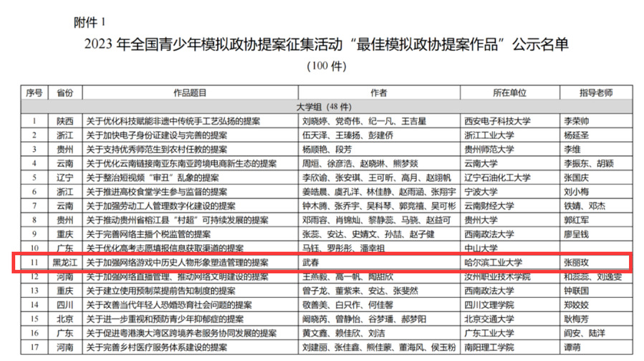Click the document title starting with 2023
The width and height of the screenshot is (644, 361).
click(x=326, y=45)
